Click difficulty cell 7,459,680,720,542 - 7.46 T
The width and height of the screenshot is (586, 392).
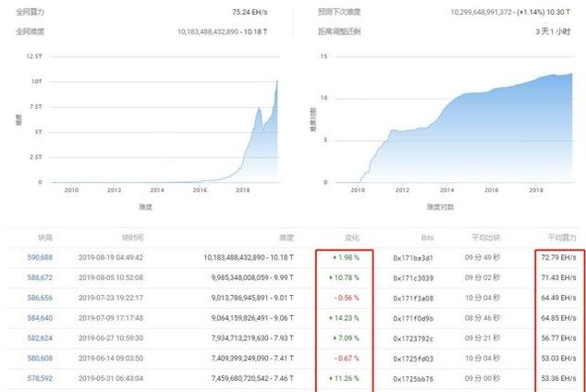[252, 378]
